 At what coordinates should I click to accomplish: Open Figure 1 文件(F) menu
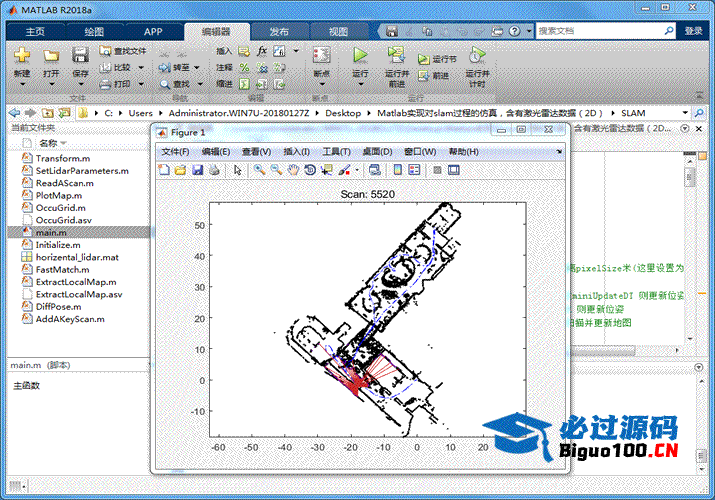176,152
